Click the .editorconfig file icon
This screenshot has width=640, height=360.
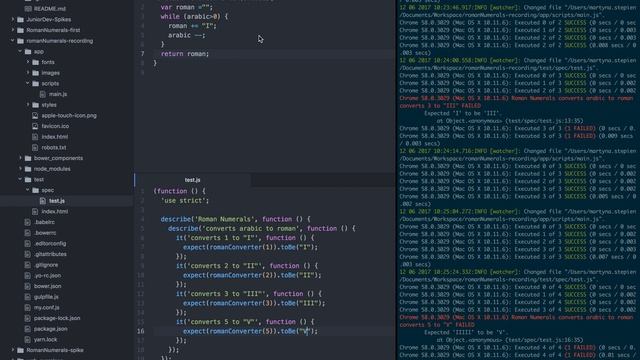point(28,243)
